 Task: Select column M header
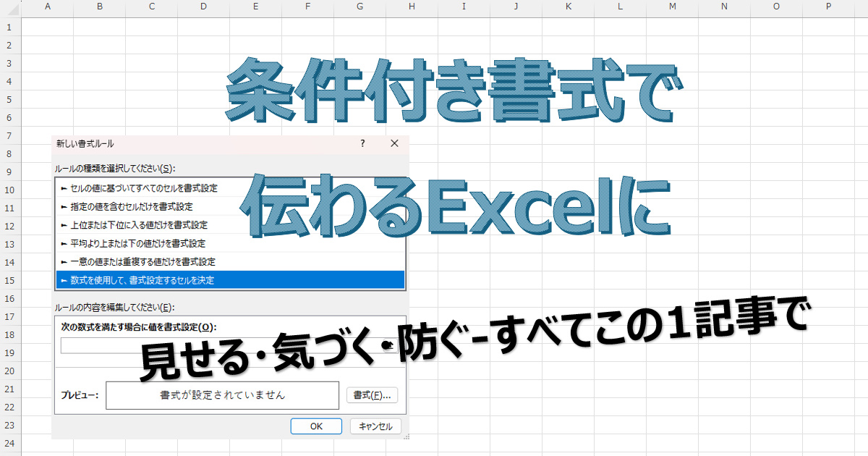click(x=673, y=7)
